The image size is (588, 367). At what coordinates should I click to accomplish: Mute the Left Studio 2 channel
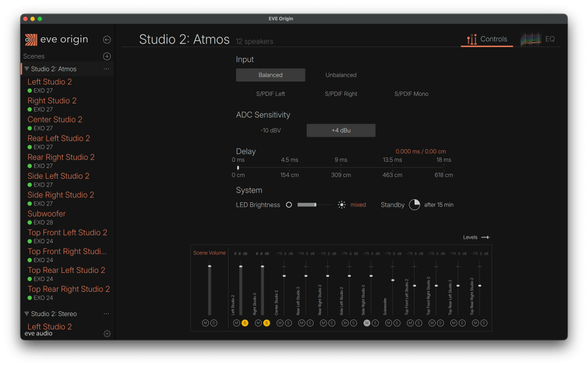[x=236, y=323]
